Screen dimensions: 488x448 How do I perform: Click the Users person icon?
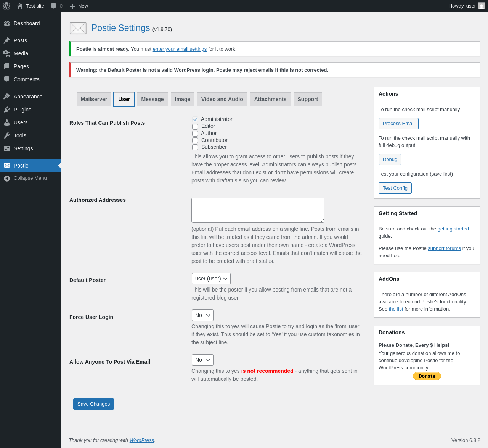7,122
